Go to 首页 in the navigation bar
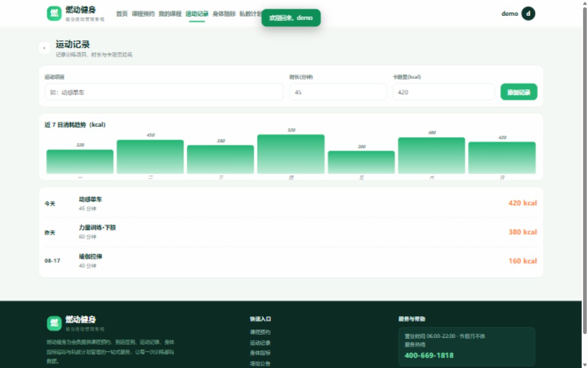588x368 pixels. (x=122, y=14)
